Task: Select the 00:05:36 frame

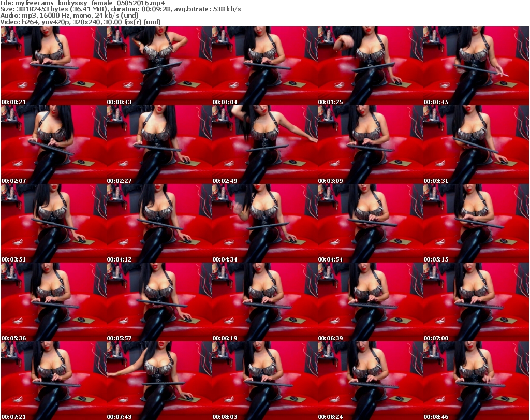Action: click(54, 302)
